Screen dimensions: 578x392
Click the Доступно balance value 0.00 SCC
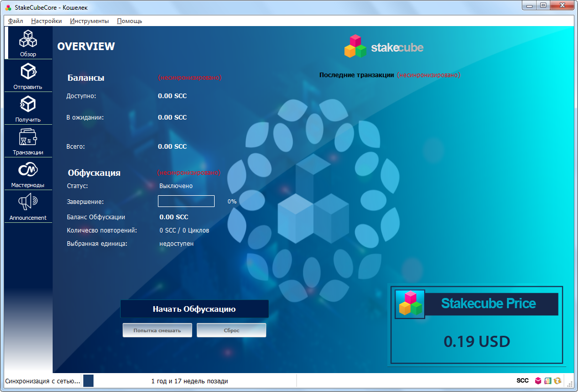click(x=172, y=96)
